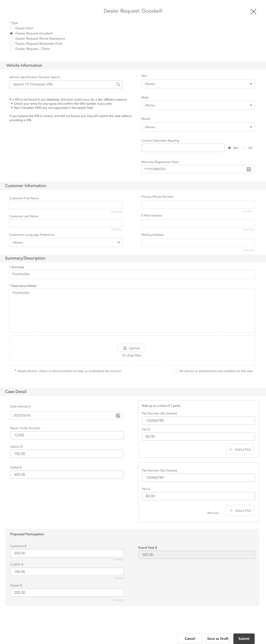Screen dimensions: 266x644
Task: Close the Dealer Request Goodwill dialog
Action: pyautogui.click(x=253, y=11)
